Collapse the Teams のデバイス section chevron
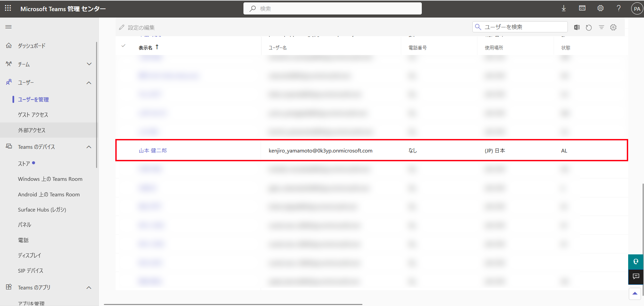Viewport: 644px width, 306px height. (89, 147)
